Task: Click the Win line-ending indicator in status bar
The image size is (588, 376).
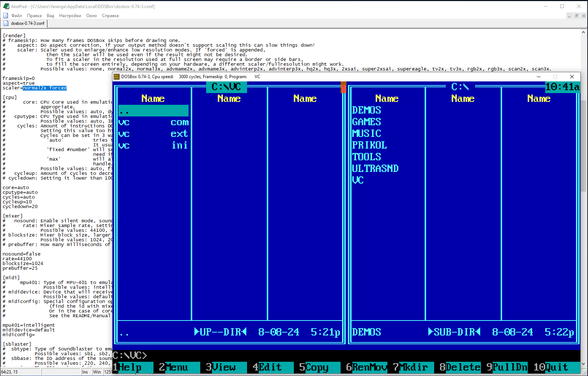Action: coord(97,372)
